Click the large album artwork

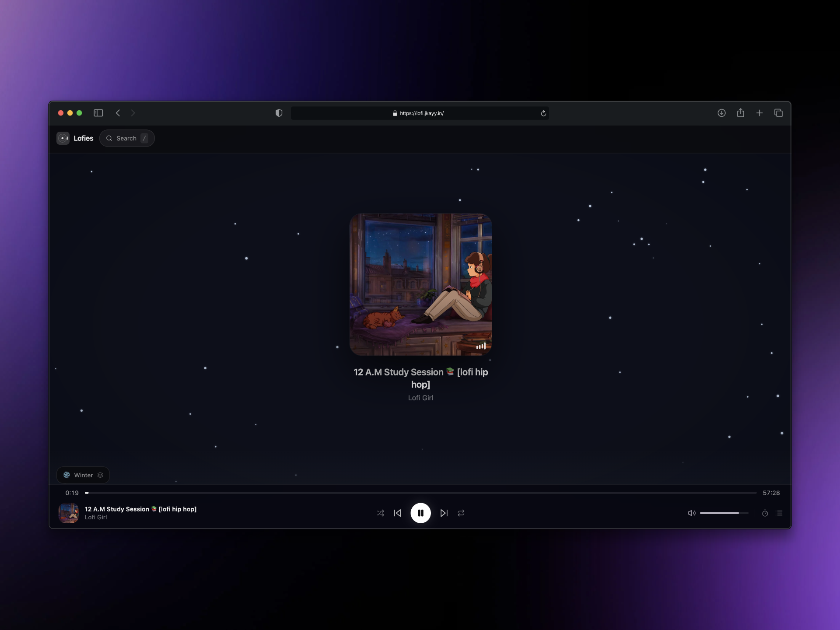[x=420, y=284]
